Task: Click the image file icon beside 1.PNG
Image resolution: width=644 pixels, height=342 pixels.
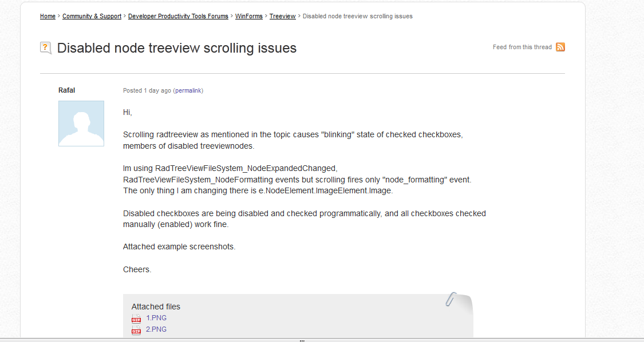Action: [136, 319]
